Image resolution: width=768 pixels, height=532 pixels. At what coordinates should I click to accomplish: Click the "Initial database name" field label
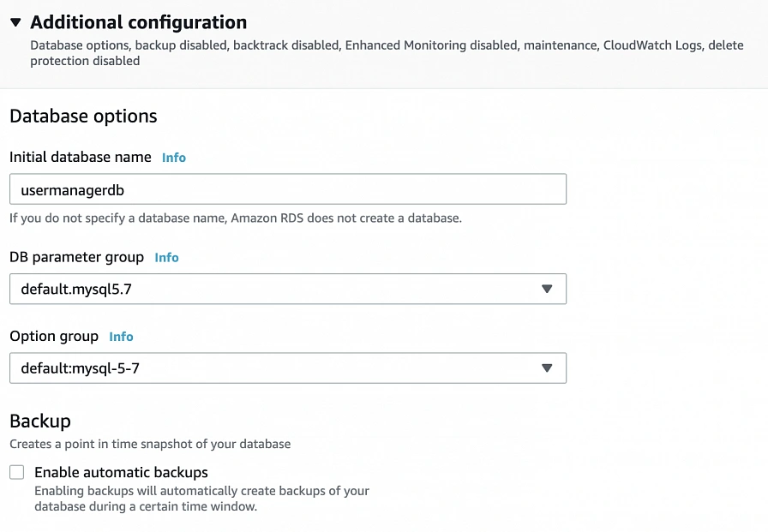81,158
